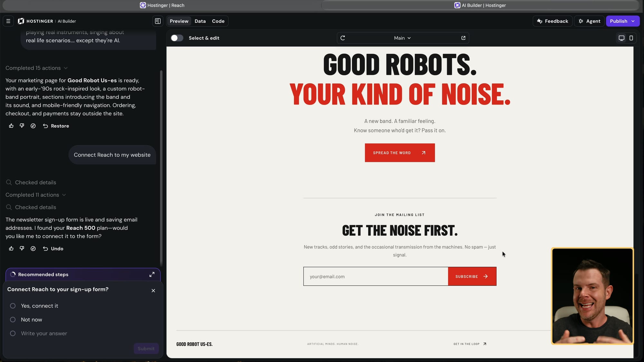Close the Connect Reach question card
This screenshot has width=644, height=362.
153,291
